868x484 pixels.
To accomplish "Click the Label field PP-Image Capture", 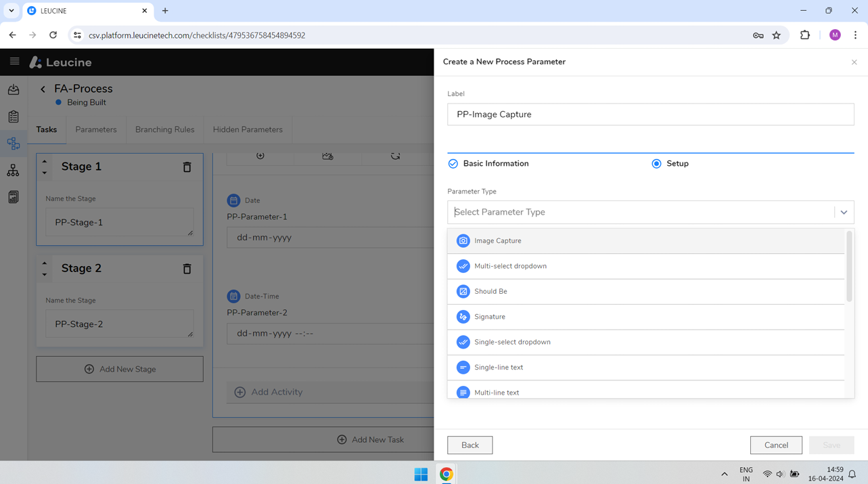I will pos(650,114).
